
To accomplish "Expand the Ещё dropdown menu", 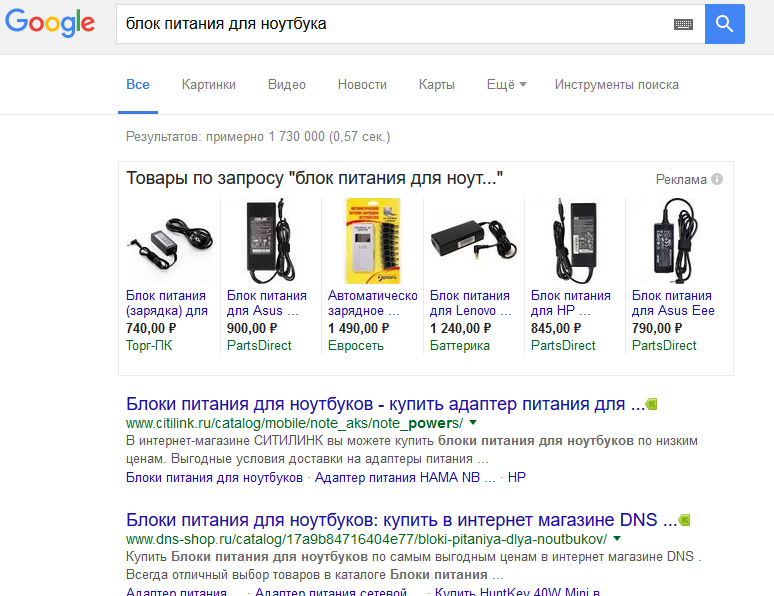I will coord(506,84).
